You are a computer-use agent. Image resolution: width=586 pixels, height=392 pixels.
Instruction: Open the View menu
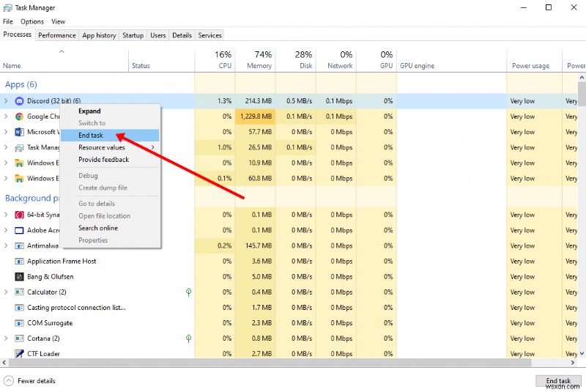pos(59,22)
